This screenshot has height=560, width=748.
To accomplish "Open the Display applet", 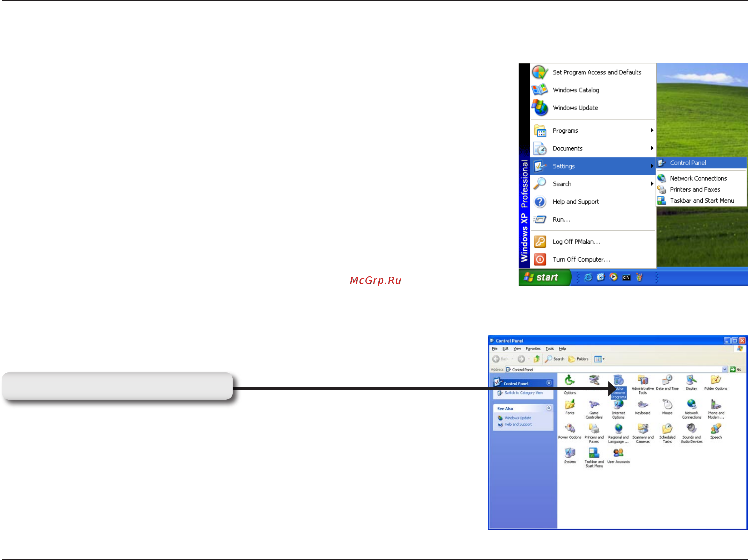I will click(x=691, y=383).
